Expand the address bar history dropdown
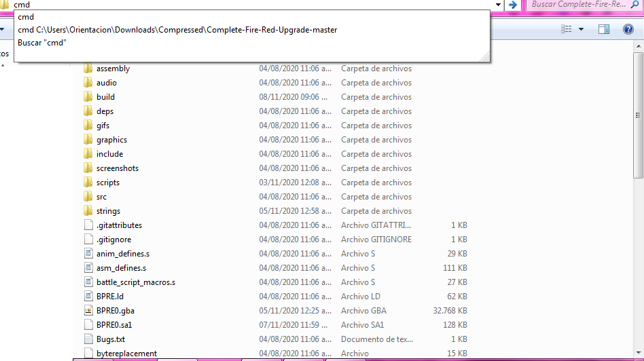Viewport: 644px width, 361px height. pos(499,5)
